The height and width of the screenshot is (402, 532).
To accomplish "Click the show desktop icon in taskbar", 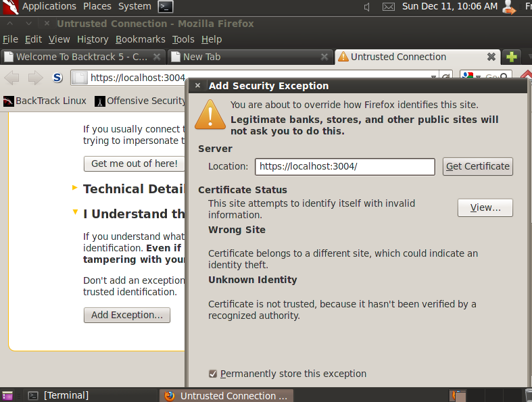I will (7, 395).
